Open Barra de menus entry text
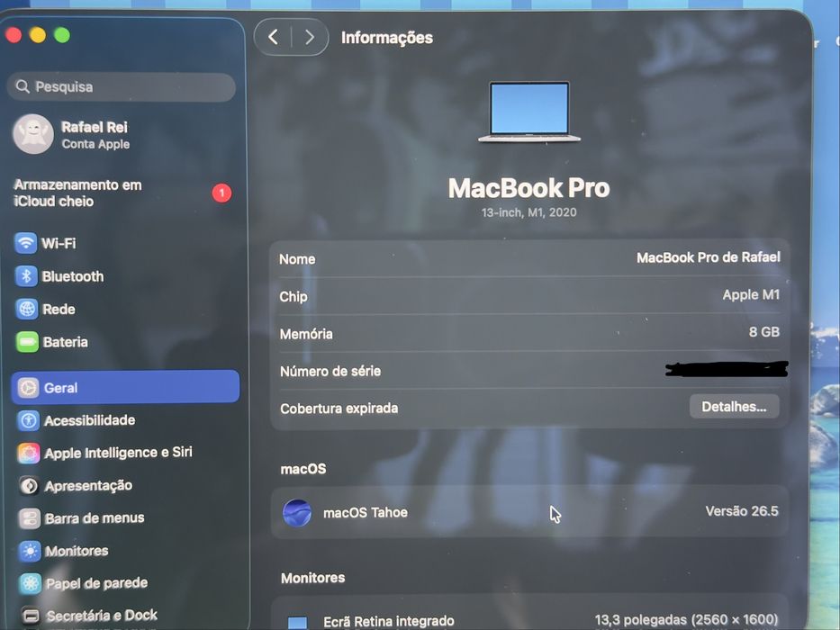 [95, 518]
